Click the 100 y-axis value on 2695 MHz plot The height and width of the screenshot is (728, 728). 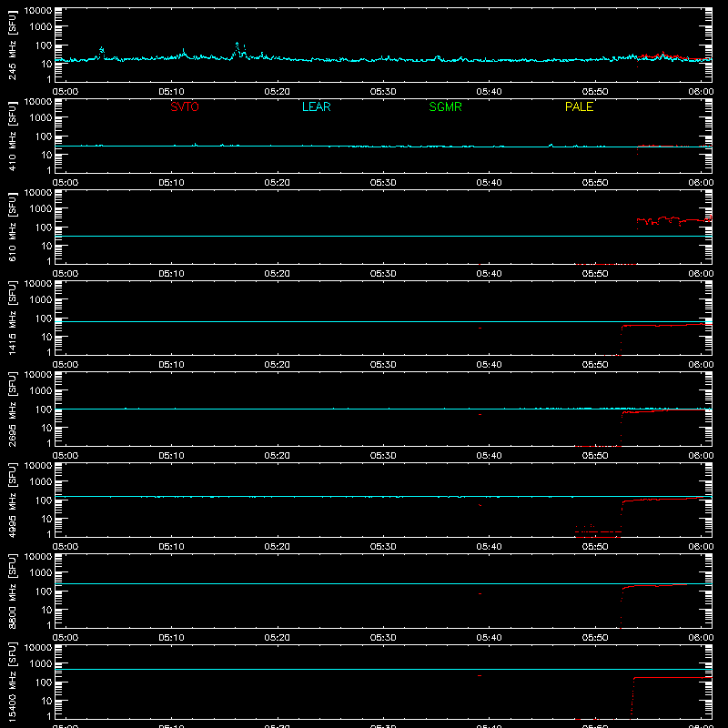tap(44, 409)
